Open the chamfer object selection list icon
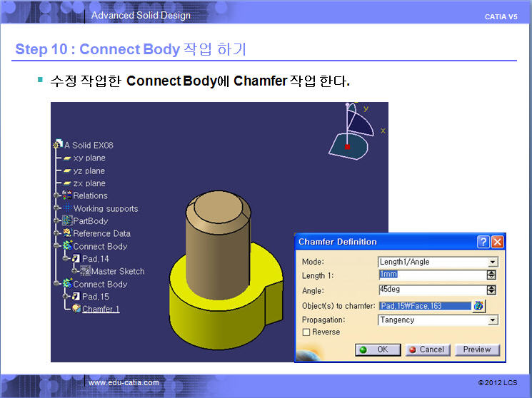 tap(478, 306)
